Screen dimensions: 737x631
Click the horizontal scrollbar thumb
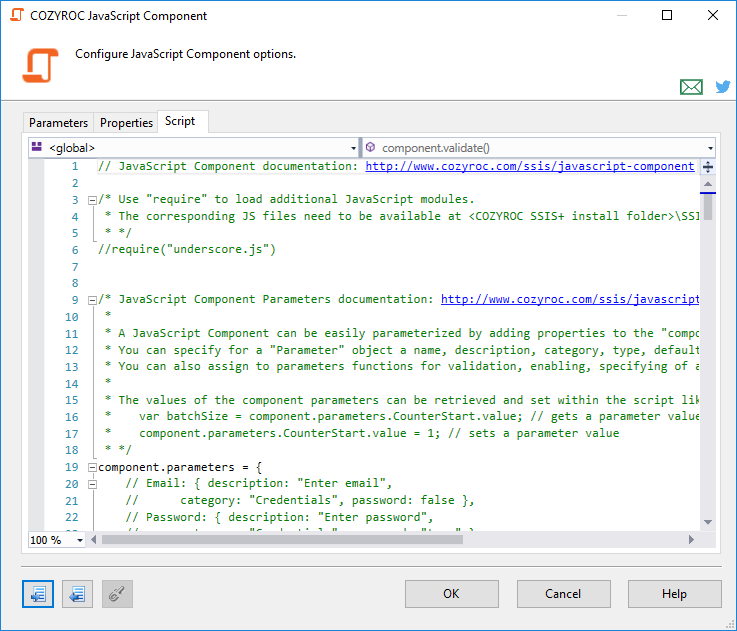coord(282,539)
